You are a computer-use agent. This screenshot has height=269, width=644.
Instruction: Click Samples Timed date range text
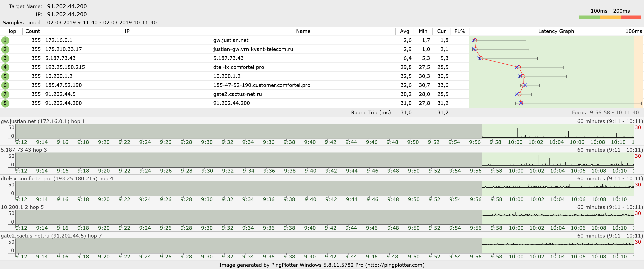point(102,22)
